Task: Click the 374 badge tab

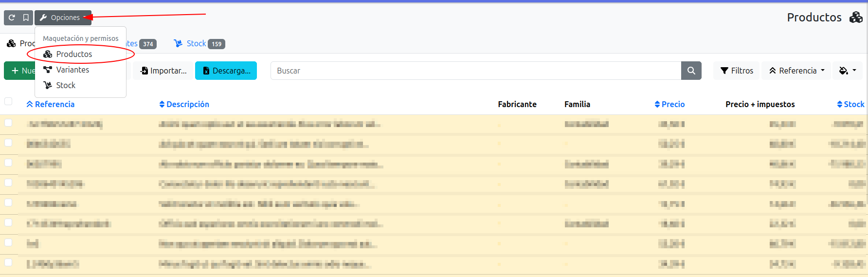Action: point(148,44)
